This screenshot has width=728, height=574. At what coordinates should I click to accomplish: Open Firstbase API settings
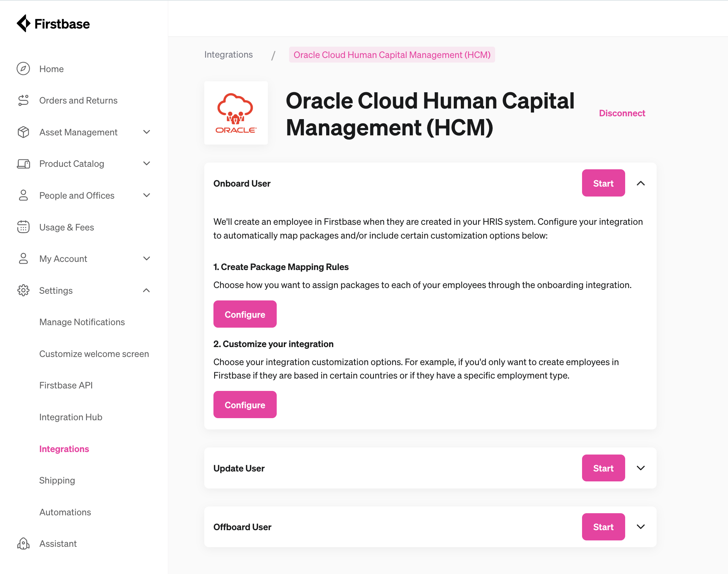click(x=66, y=385)
